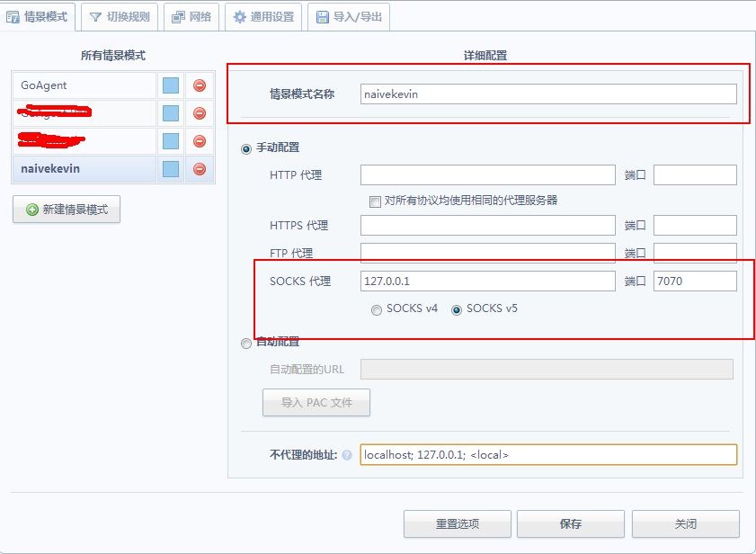This screenshot has width=756, height=554.
Task: Click the 重置选项 button
Action: pos(458,523)
